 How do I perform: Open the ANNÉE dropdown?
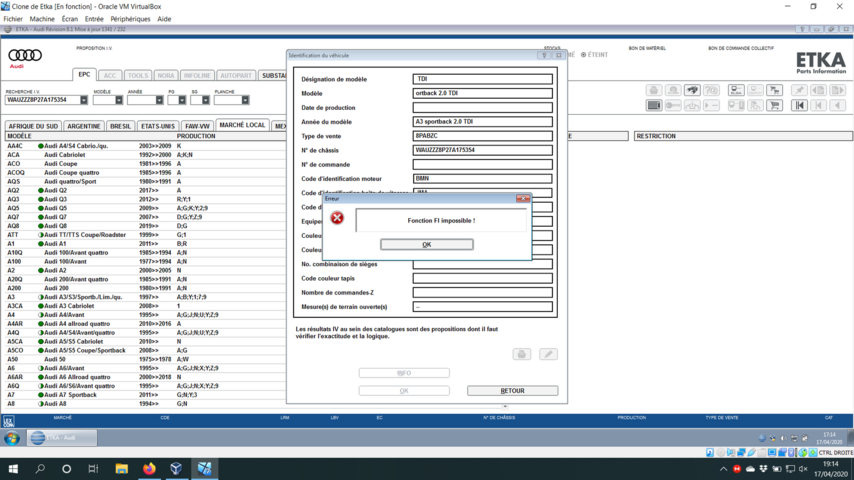(159, 100)
